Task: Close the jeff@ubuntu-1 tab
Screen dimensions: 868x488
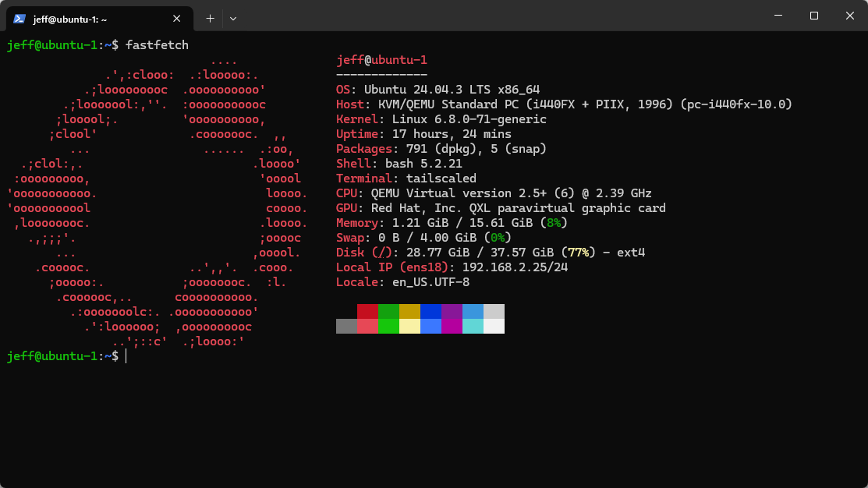Action: (177, 18)
